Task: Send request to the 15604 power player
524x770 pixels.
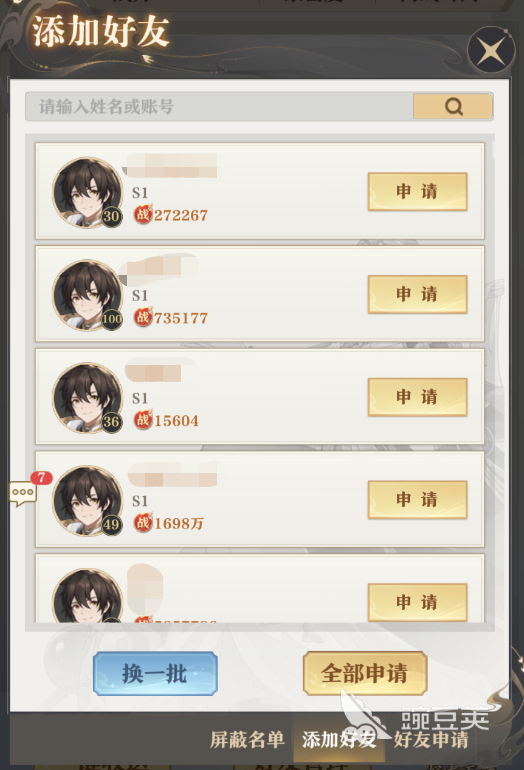Action: (417, 397)
